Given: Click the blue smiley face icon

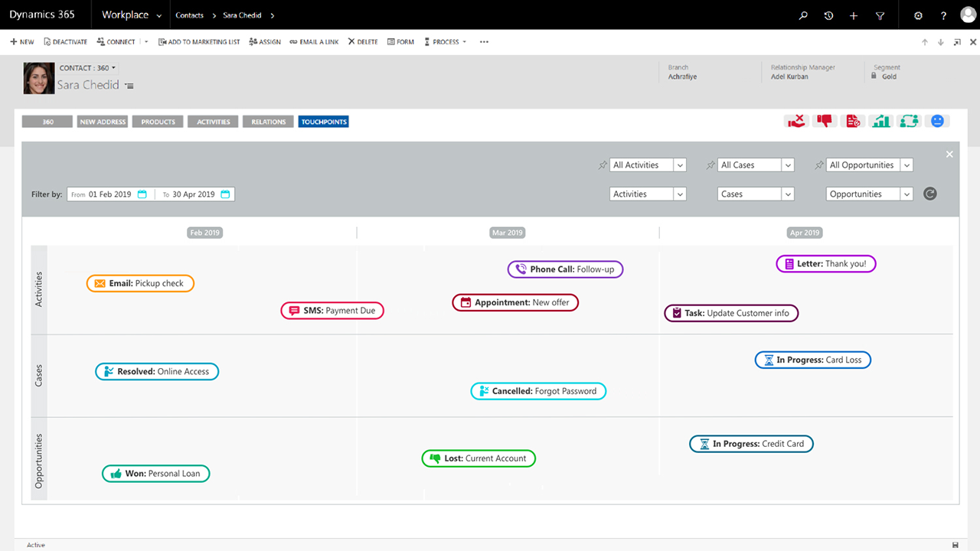Looking at the screenshot, I should pos(937,121).
